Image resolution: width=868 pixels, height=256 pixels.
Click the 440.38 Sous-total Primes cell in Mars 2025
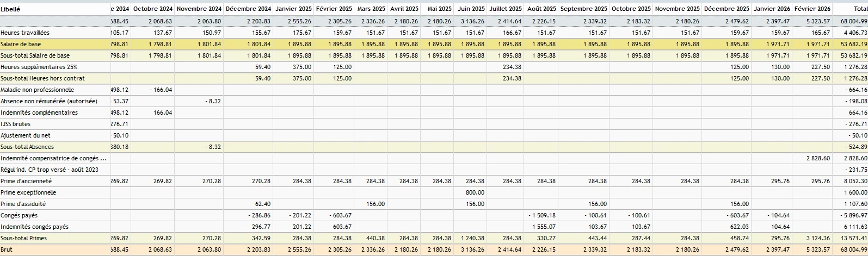coord(375,238)
